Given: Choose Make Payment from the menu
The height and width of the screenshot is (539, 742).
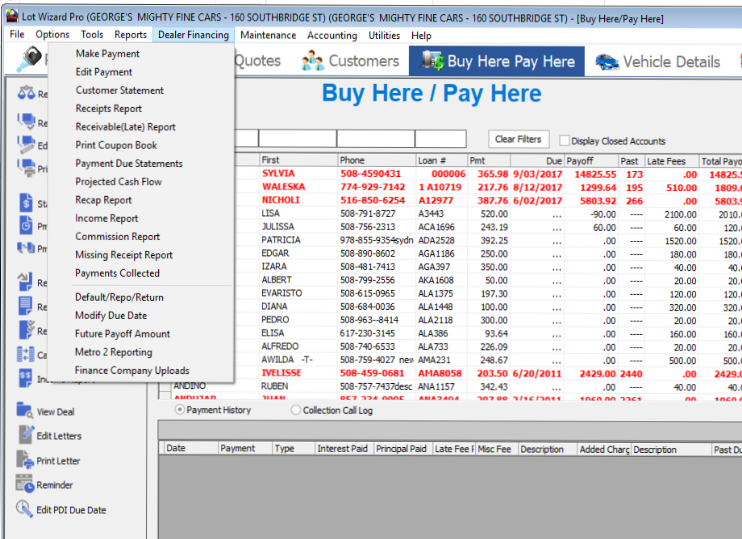Looking at the screenshot, I should (107, 53).
